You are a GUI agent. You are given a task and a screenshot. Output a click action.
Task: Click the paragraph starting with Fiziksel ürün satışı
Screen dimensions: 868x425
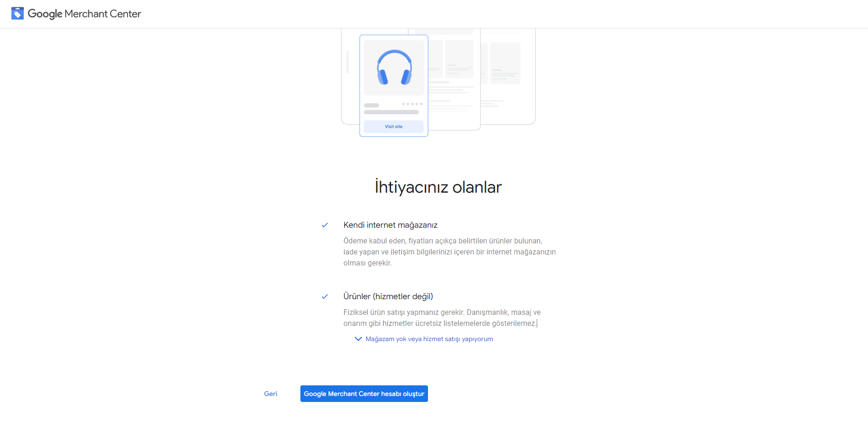point(442,318)
